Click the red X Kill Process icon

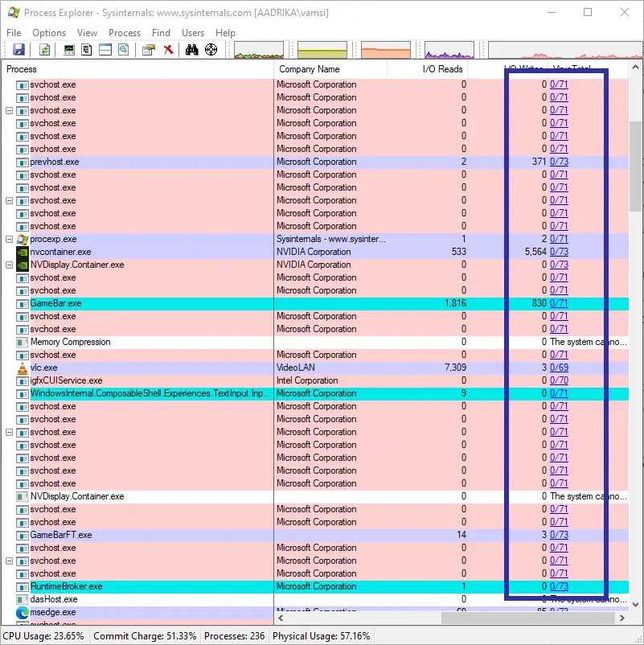[168, 50]
